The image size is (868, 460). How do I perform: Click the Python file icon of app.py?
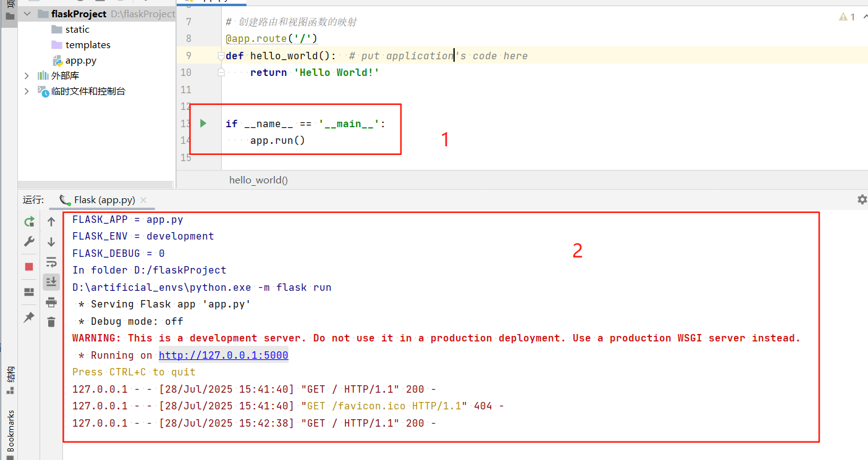point(57,61)
